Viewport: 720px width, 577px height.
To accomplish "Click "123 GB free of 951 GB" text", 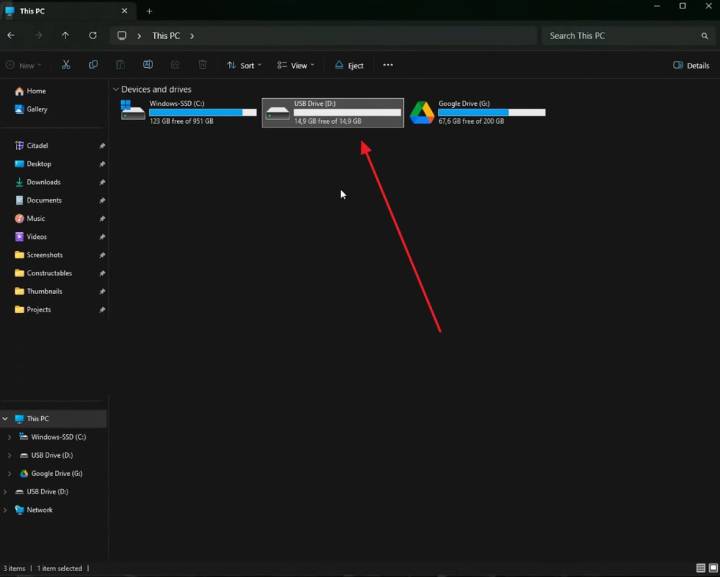I will [181, 121].
